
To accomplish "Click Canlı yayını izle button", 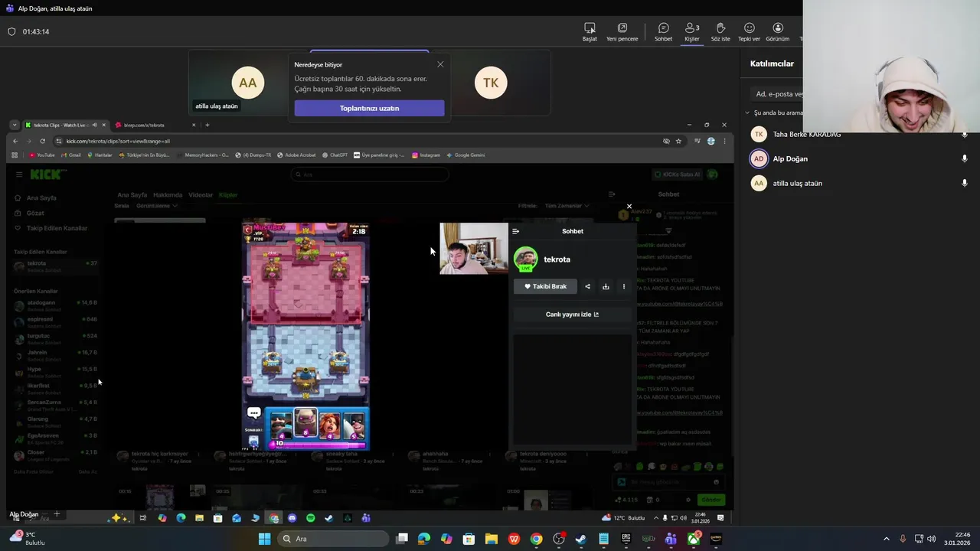I will click(572, 315).
